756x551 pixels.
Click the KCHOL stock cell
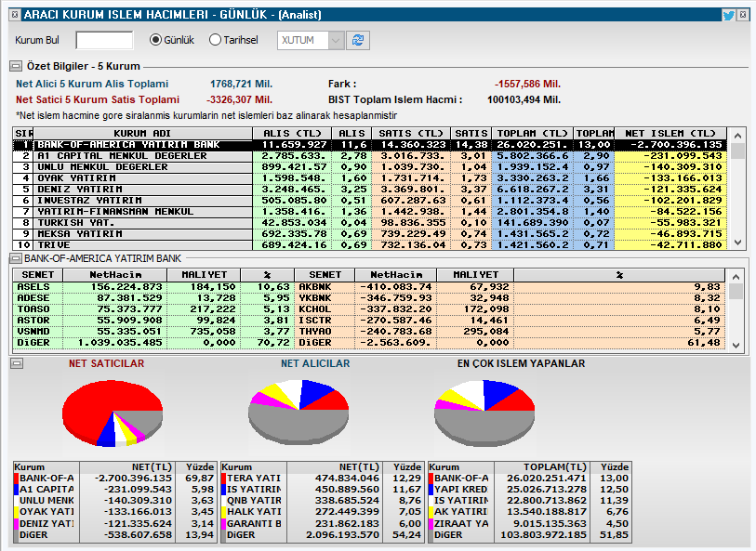click(324, 308)
